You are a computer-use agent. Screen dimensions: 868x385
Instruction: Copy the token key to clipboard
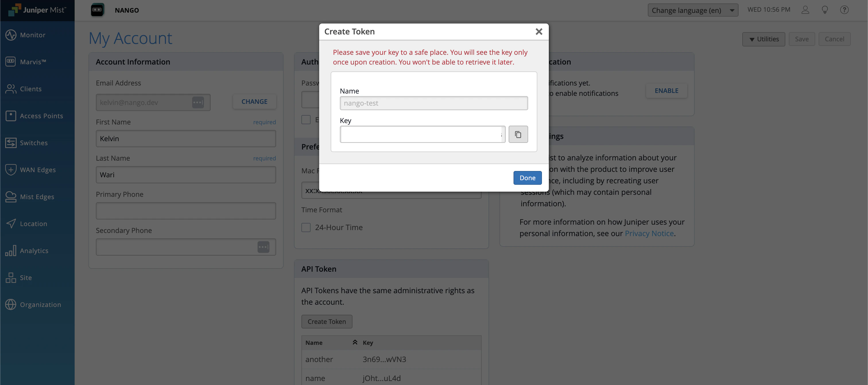point(518,134)
